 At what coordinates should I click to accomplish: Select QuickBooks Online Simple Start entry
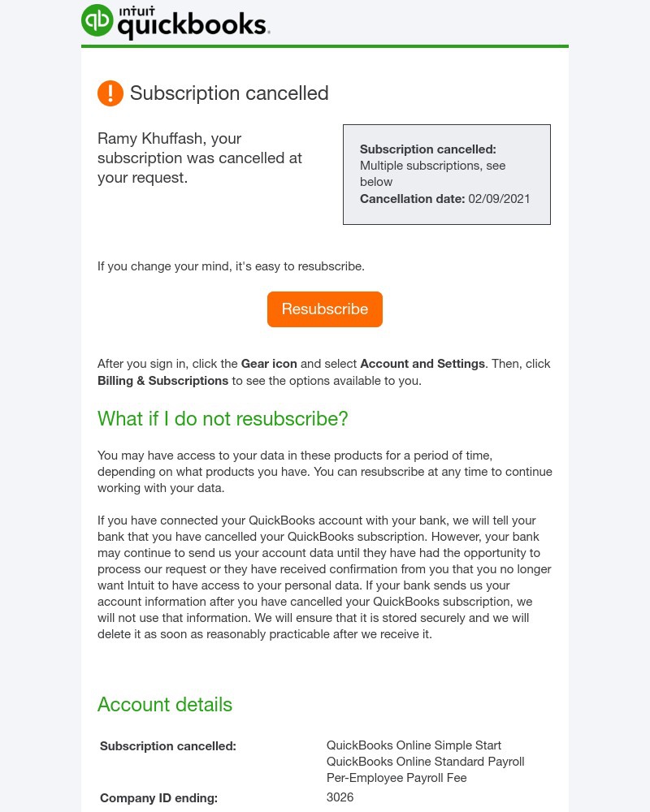(x=414, y=745)
